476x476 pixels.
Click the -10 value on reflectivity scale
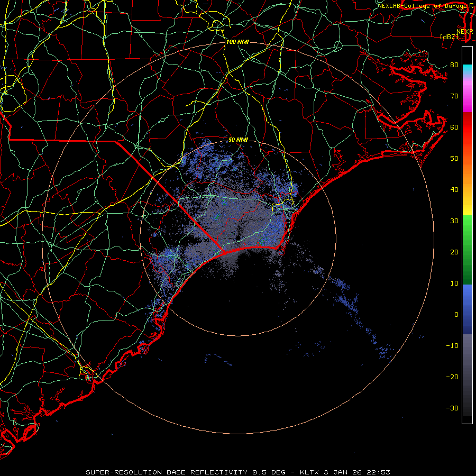pyautogui.click(x=452, y=346)
